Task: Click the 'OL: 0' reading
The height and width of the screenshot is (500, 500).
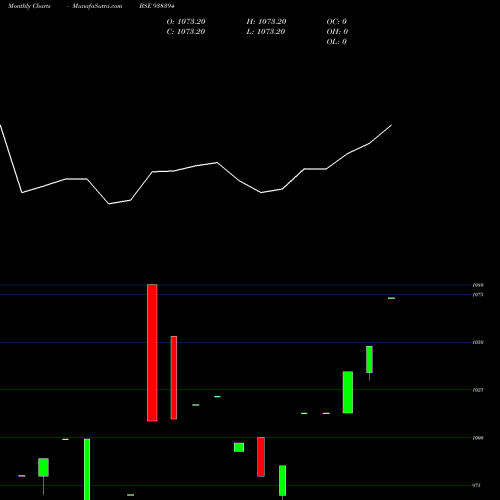Action: pyautogui.click(x=337, y=42)
